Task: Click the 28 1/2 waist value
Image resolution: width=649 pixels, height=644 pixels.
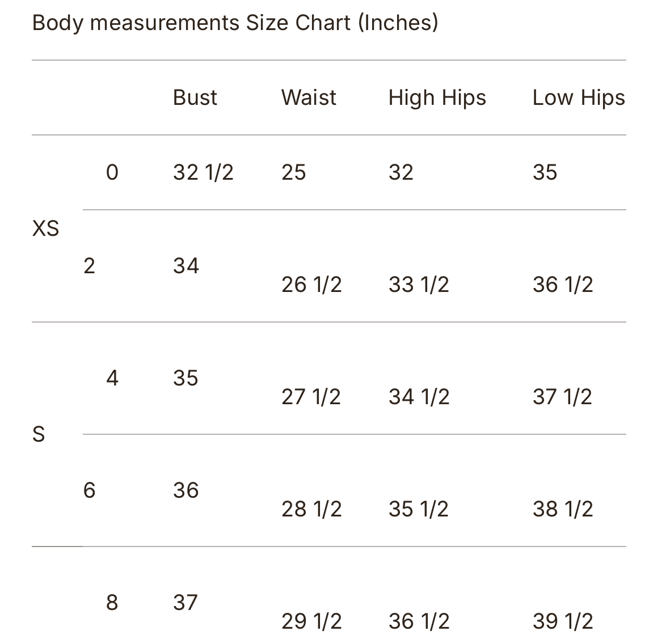Action: [311, 509]
